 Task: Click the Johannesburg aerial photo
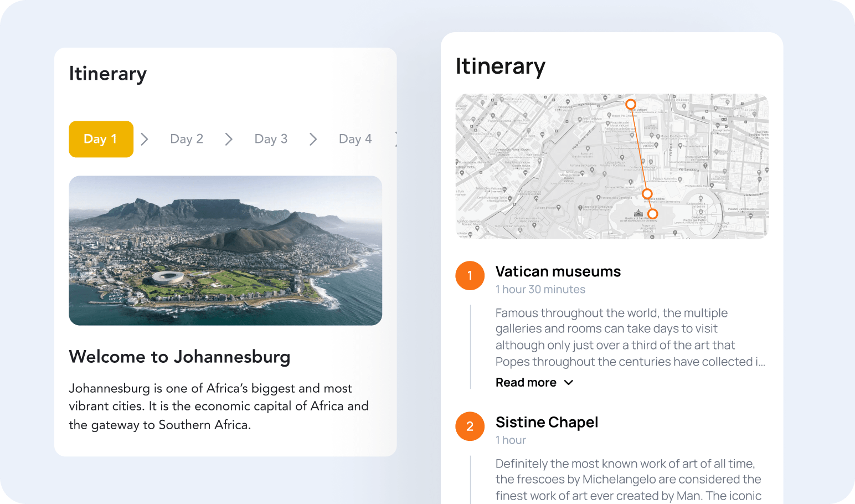pyautogui.click(x=225, y=250)
